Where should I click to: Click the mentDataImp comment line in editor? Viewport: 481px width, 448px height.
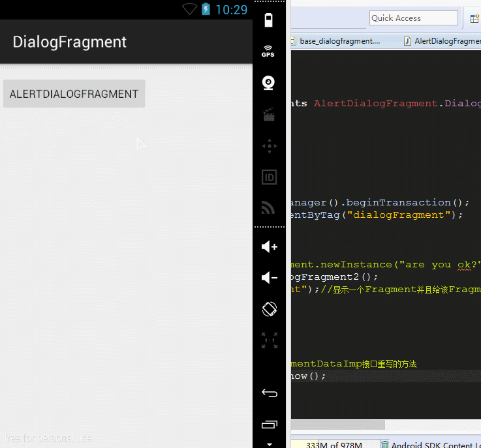click(354, 364)
